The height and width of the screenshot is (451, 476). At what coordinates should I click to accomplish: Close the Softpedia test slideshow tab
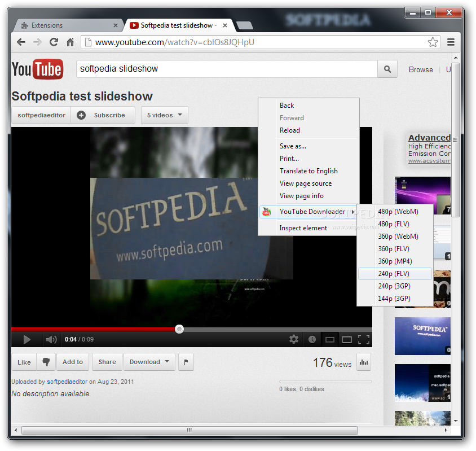225,25
